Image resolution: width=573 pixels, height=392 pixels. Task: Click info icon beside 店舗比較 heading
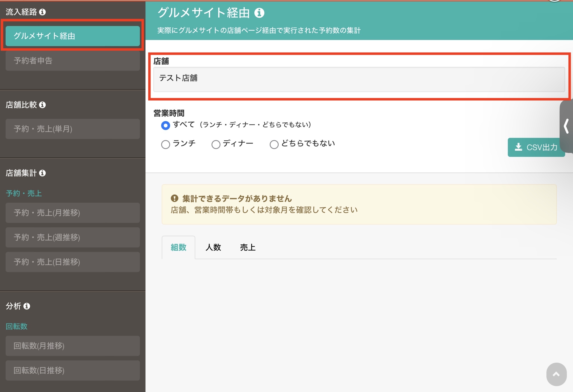tap(43, 105)
